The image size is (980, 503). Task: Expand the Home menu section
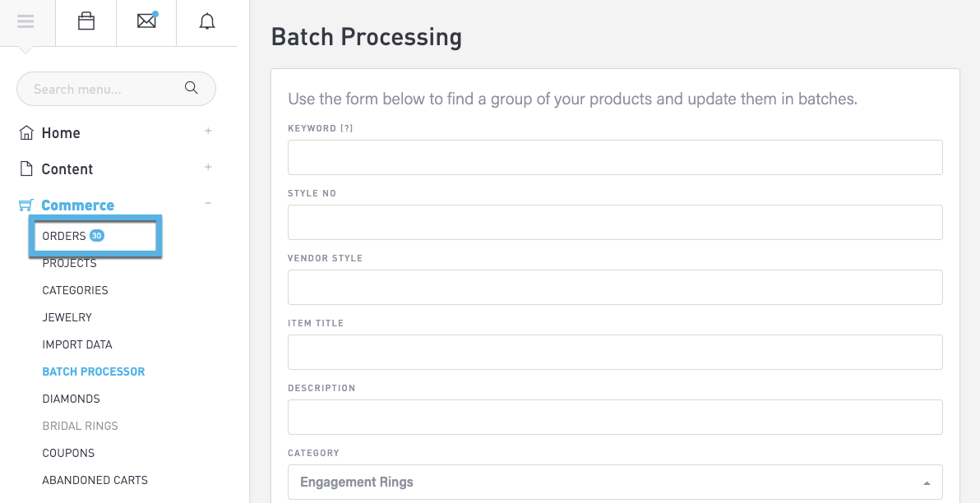pyautogui.click(x=208, y=131)
